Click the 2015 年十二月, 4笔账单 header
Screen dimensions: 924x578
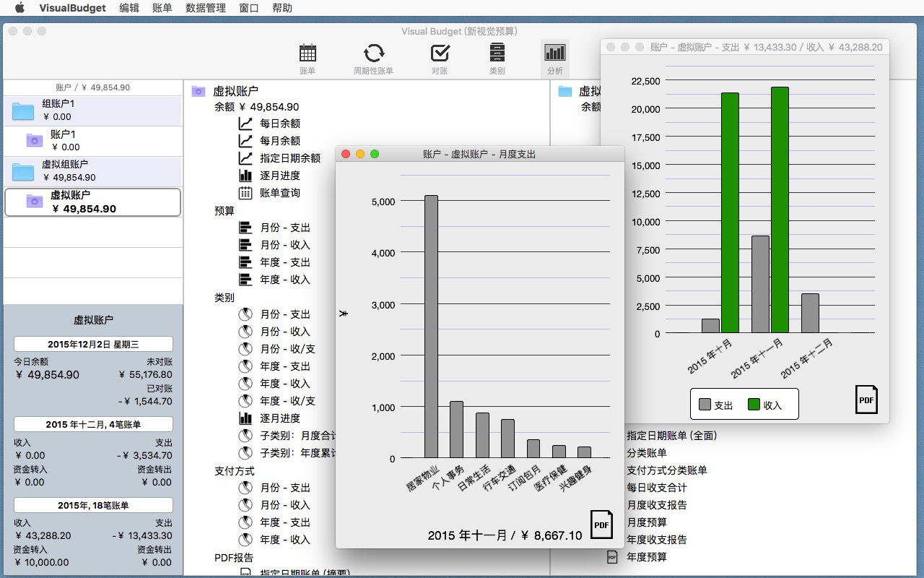coord(93,424)
